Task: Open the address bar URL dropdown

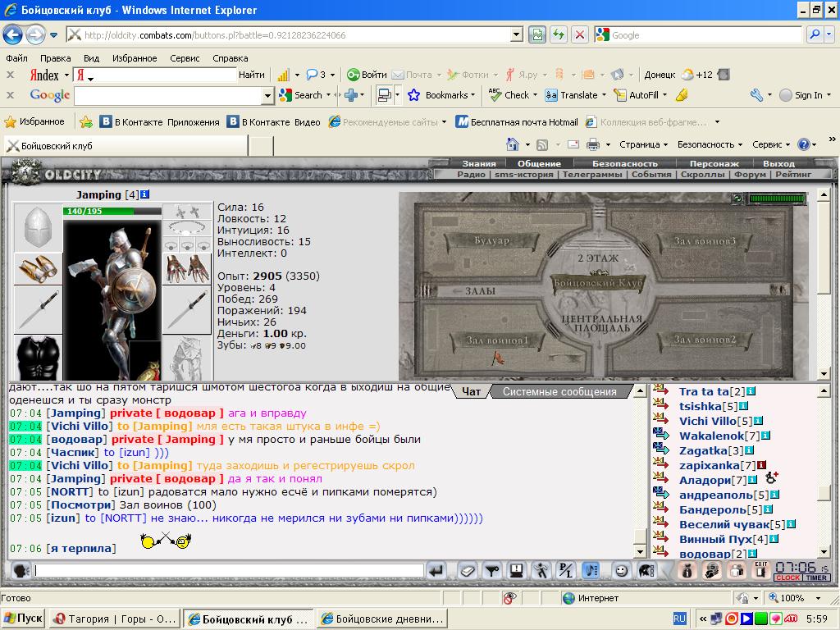Action: click(x=517, y=34)
